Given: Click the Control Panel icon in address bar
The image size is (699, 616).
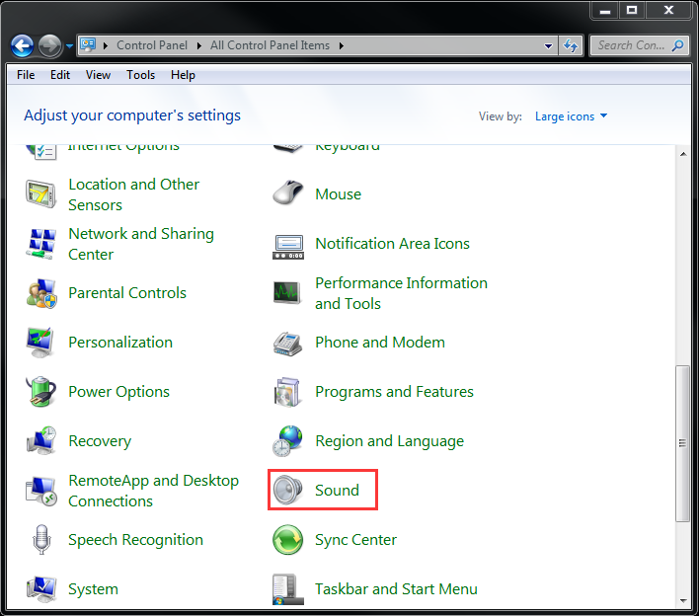Looking at the screenshot, I should point(88,45).
